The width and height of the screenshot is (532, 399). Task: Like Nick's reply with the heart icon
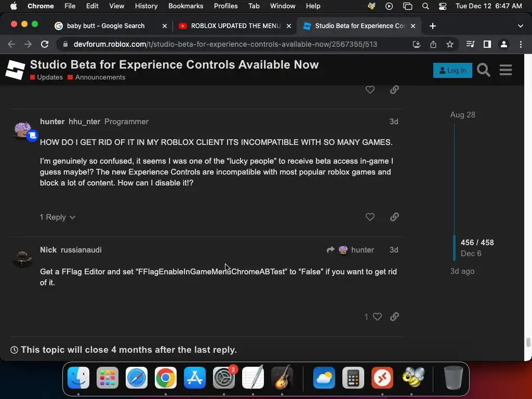tap(377, 316)
